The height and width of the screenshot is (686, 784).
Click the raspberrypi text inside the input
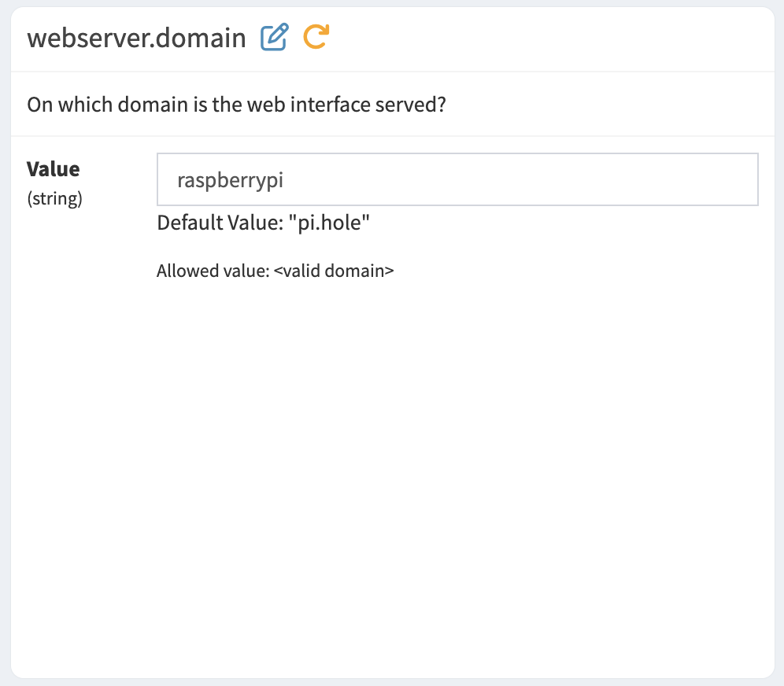coord(230,180)
